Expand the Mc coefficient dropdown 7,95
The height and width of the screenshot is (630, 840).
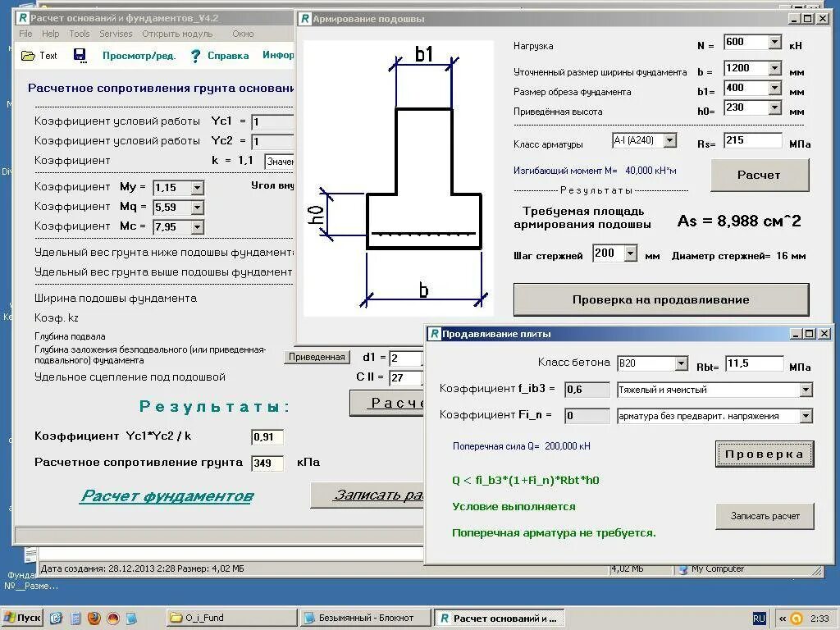(x=197, y=227)
